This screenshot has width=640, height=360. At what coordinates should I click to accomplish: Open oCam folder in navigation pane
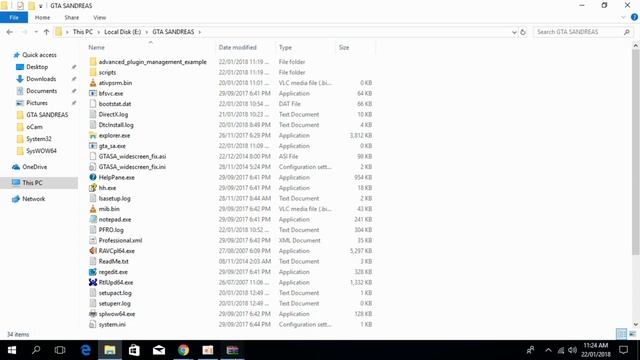click(34, 127)
